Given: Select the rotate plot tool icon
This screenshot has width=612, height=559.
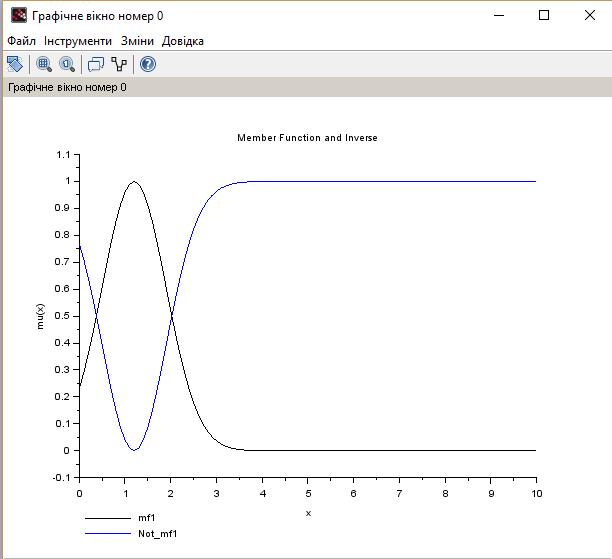Looking at the screenshot, I should point(15,64).
